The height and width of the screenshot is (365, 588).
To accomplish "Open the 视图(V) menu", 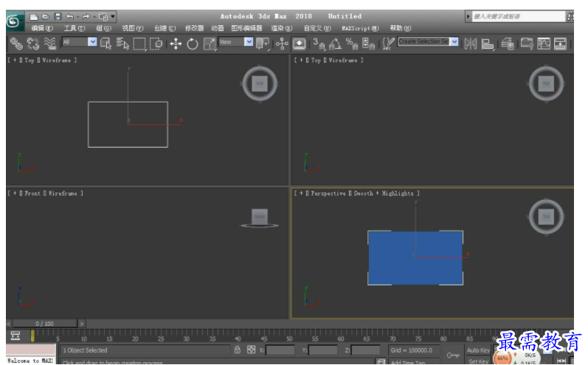I will [x=133, y=28].
